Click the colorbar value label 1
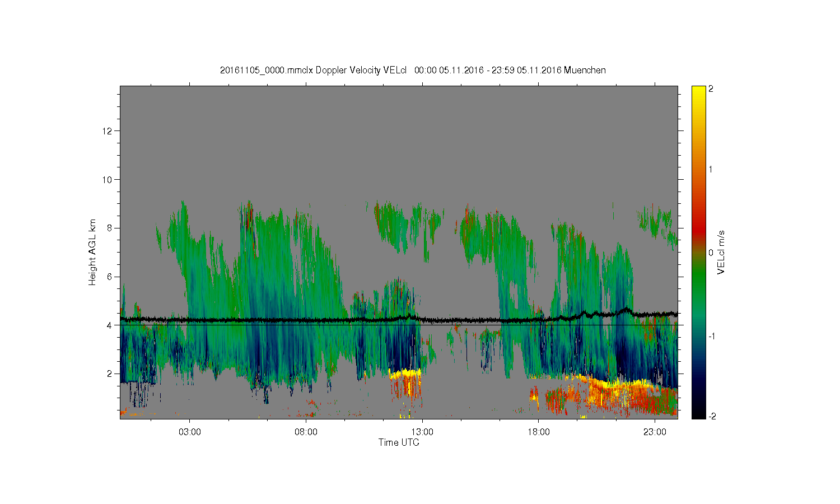 [711, 169]
